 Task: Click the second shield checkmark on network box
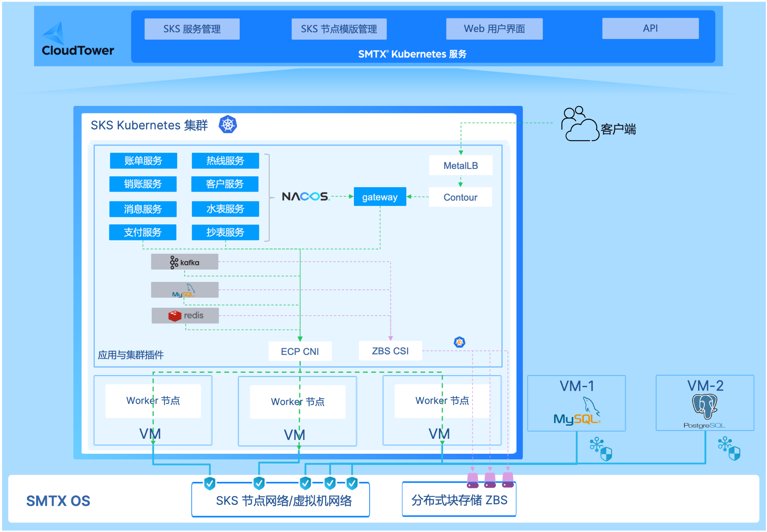point(259,483)
